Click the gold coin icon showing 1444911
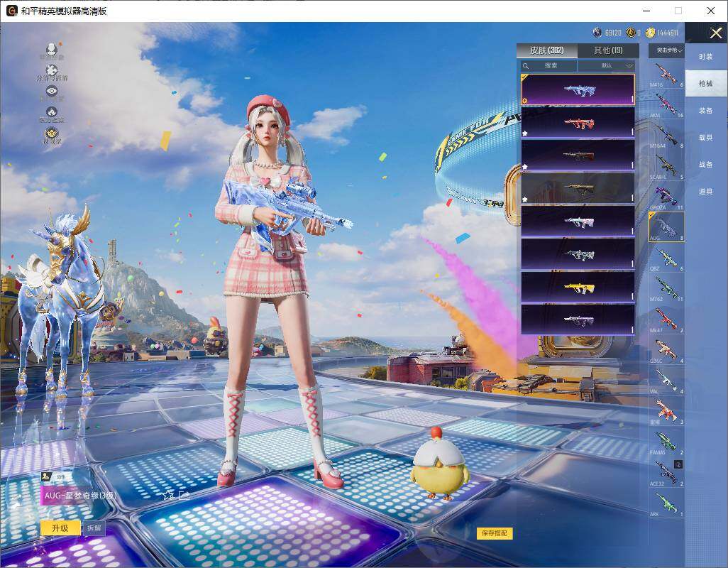 click(x=651, y=32)
